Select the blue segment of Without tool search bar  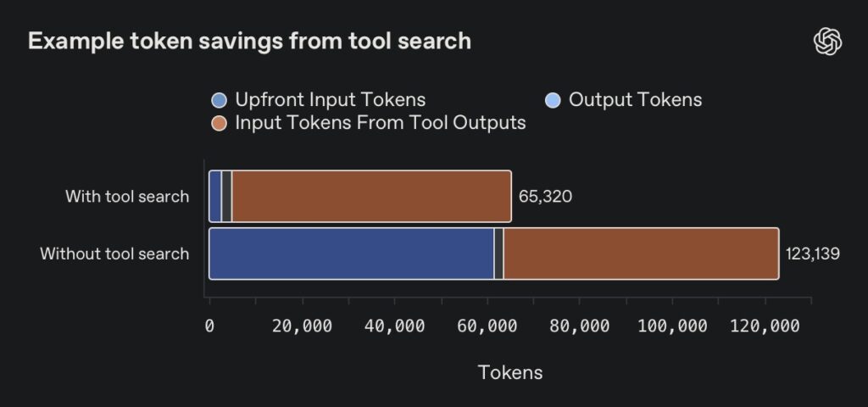point(351,254)
